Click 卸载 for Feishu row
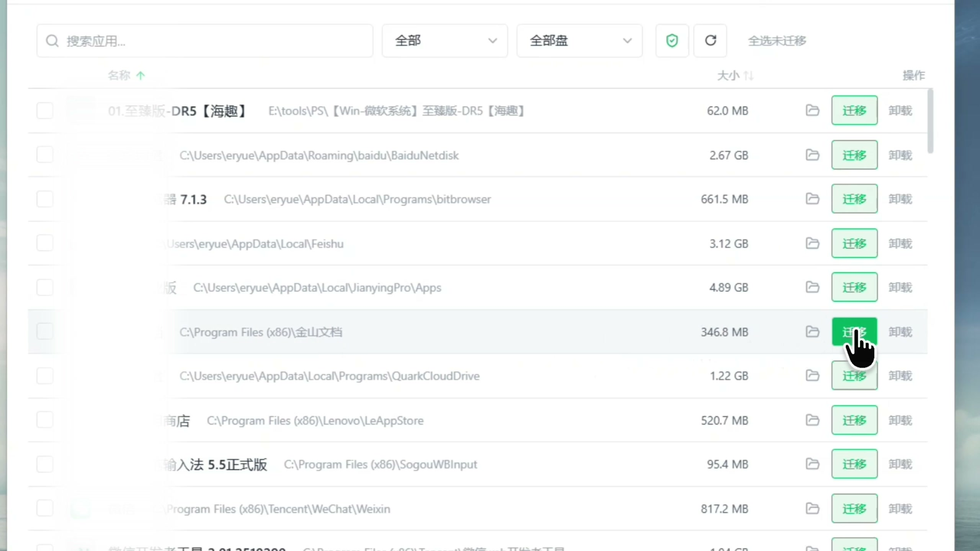This screenshot has width=980, height=551. (900, 243)
